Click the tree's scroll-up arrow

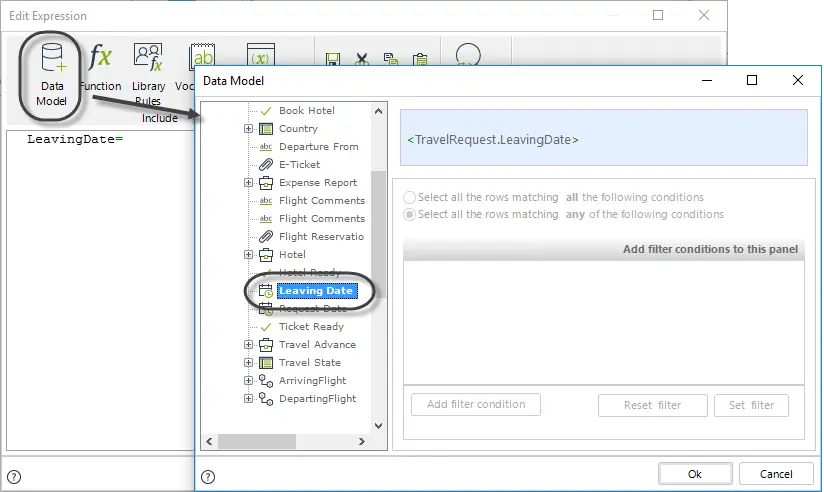click(x=378, y=111)
